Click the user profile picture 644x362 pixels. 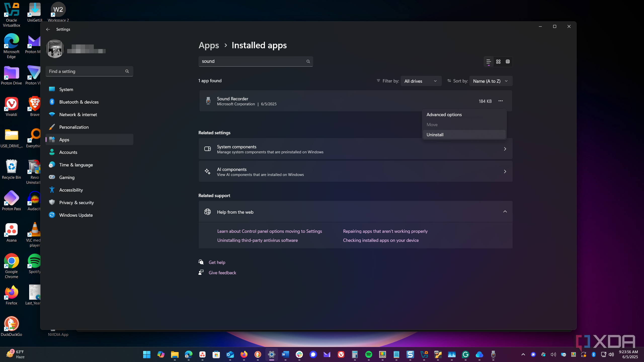click(55, 49)
